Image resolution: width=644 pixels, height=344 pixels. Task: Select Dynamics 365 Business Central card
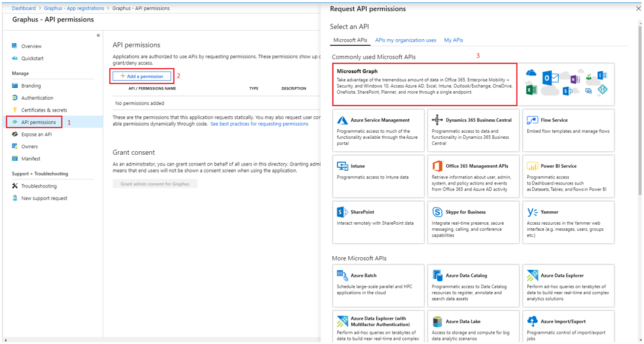tap(473, 130)
